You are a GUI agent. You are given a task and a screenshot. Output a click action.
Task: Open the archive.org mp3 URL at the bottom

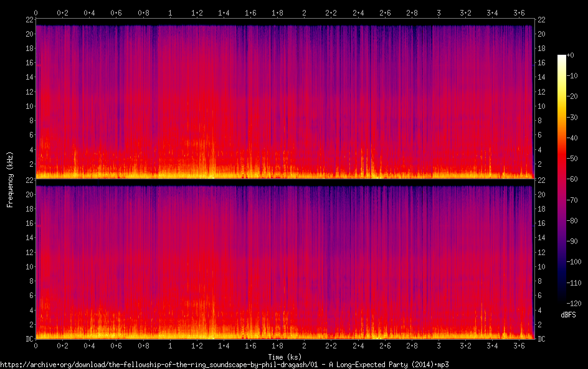click(224, 365)
